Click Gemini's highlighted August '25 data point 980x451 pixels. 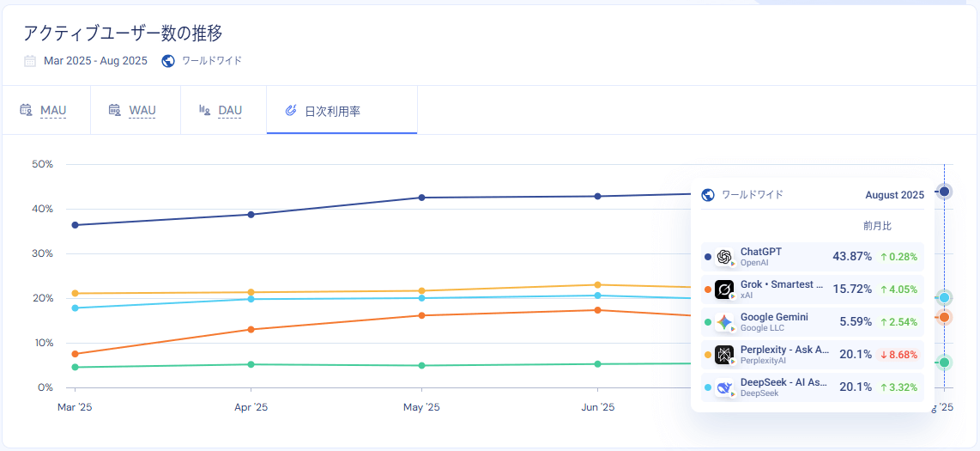(944, 363)
